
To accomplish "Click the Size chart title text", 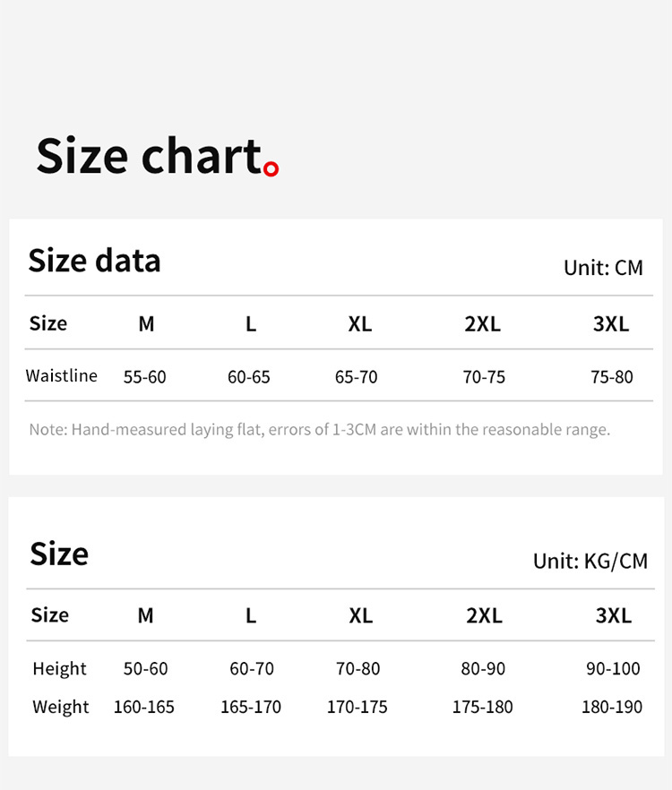I will click(x=148, y=156).
